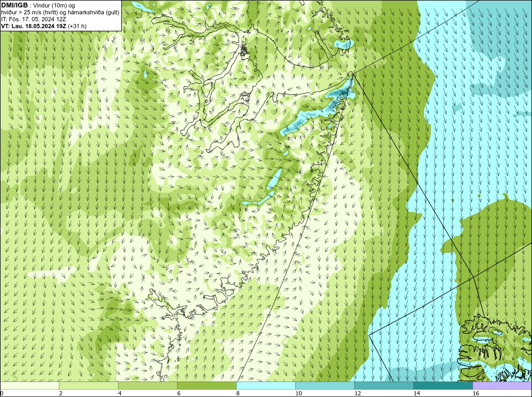
Task: Click the '0' label at the legend start
Action: pos(2,393)
